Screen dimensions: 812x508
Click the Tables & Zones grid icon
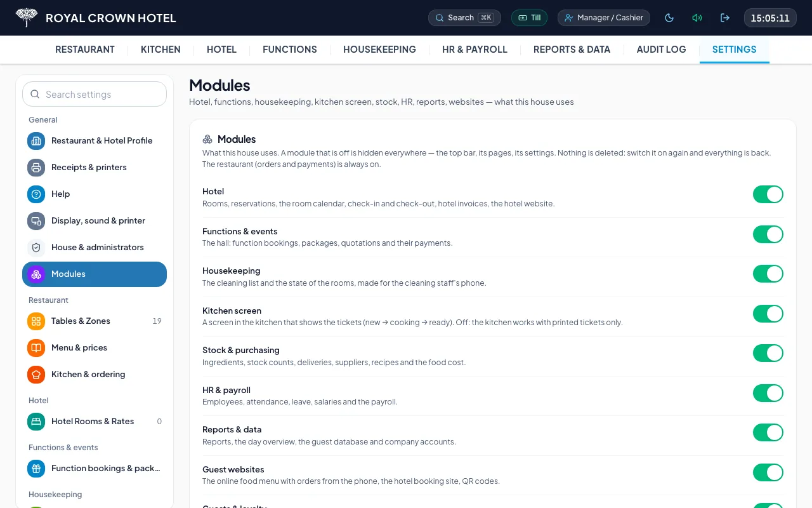[36, 321]
